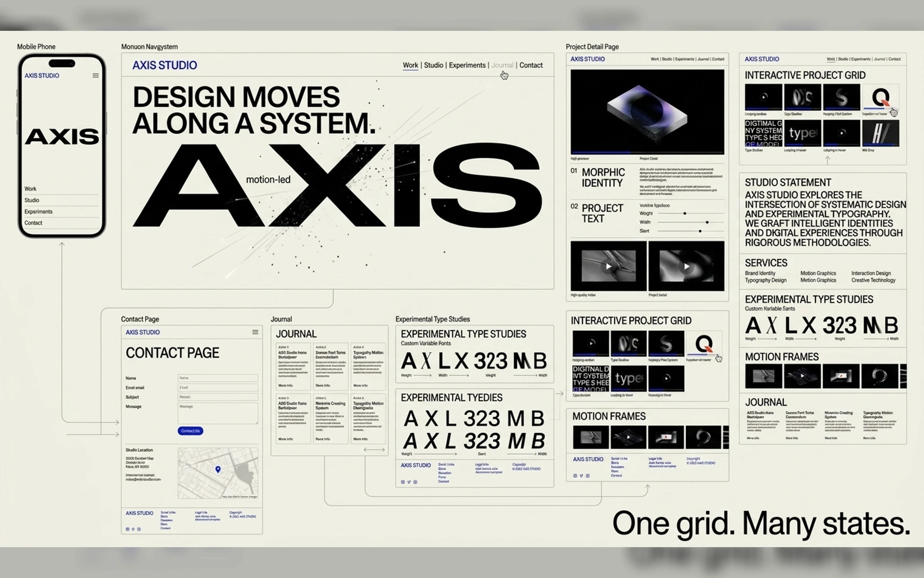Click the Slant slider handle under Project Text
The image size is (924, 578).
pos(700,231)
